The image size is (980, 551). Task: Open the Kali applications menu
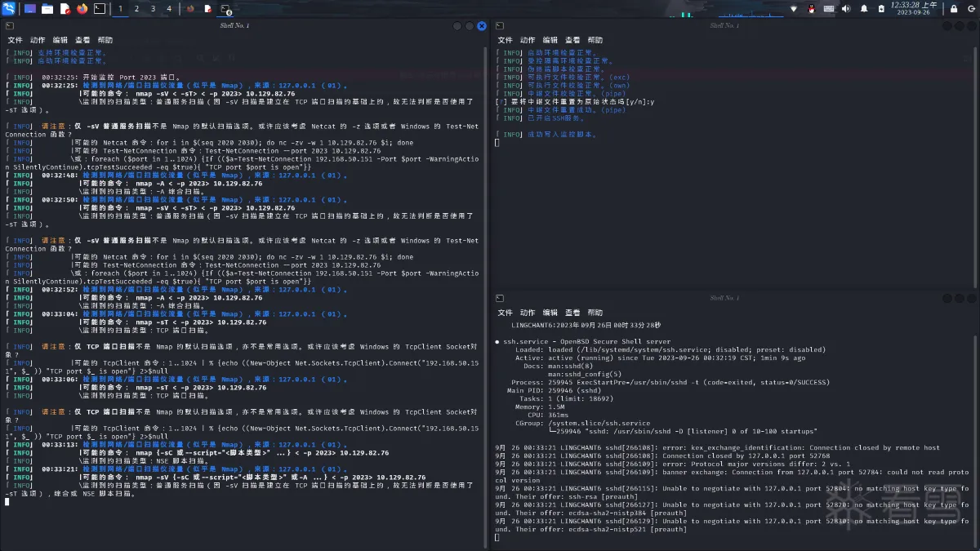point(8,8)
